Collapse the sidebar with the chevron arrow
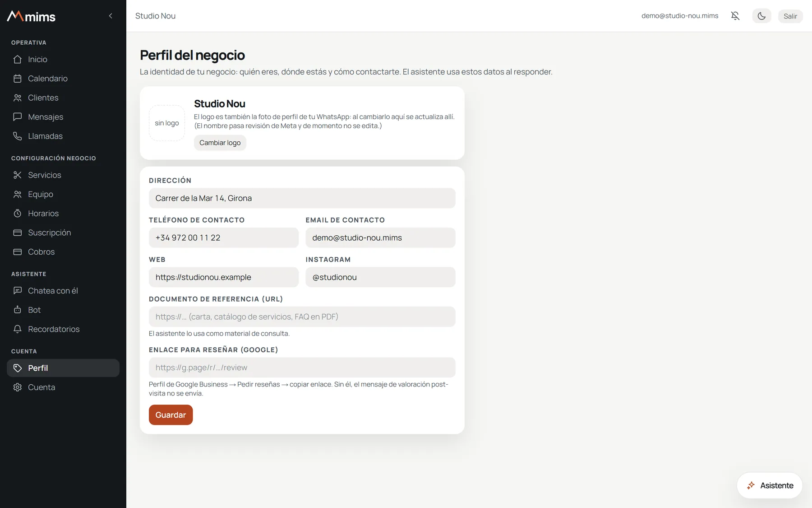 [111, 16]
